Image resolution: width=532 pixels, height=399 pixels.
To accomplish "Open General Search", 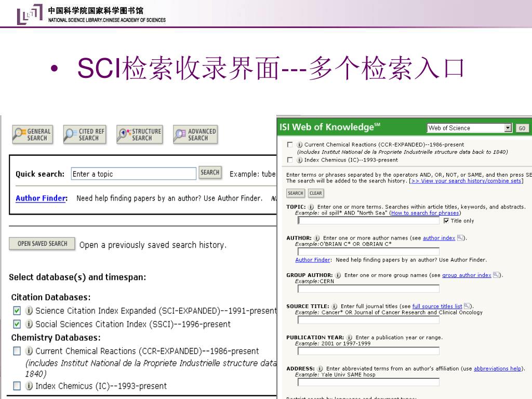I will [x=33, y=135].
